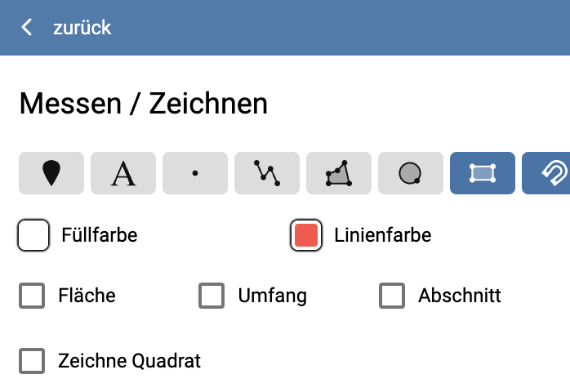
Task: Choose the single point drawing tool
Action: pos(194,173)
